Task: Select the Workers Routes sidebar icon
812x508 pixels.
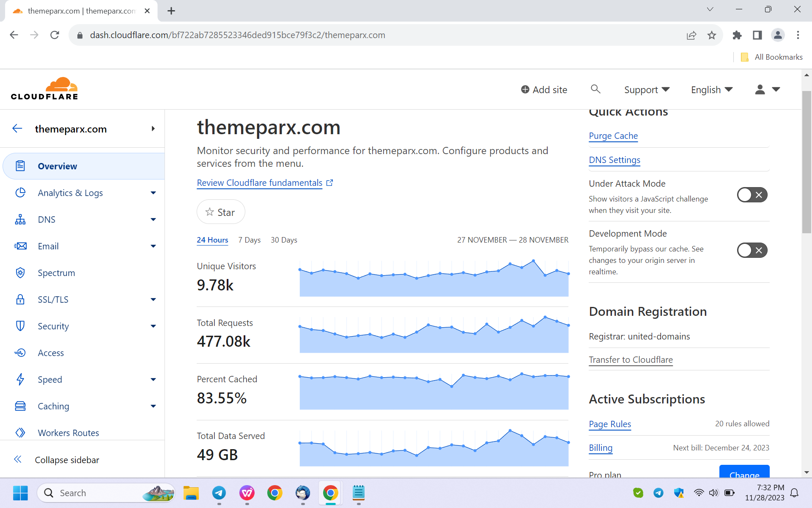Action: pos(20,433)
